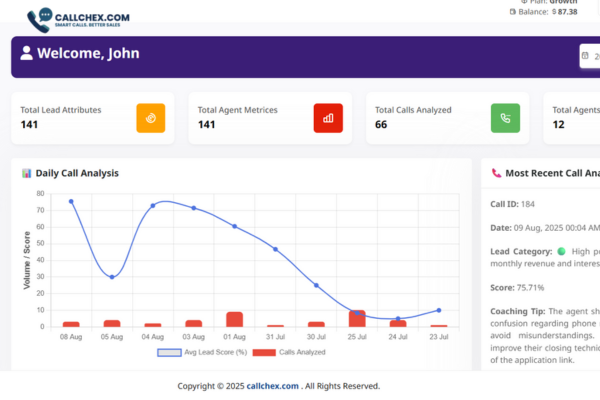Viewport: 600px width, 400px height.
Task: Click the user icon beside Welcome, John
Action: [26, 54]
